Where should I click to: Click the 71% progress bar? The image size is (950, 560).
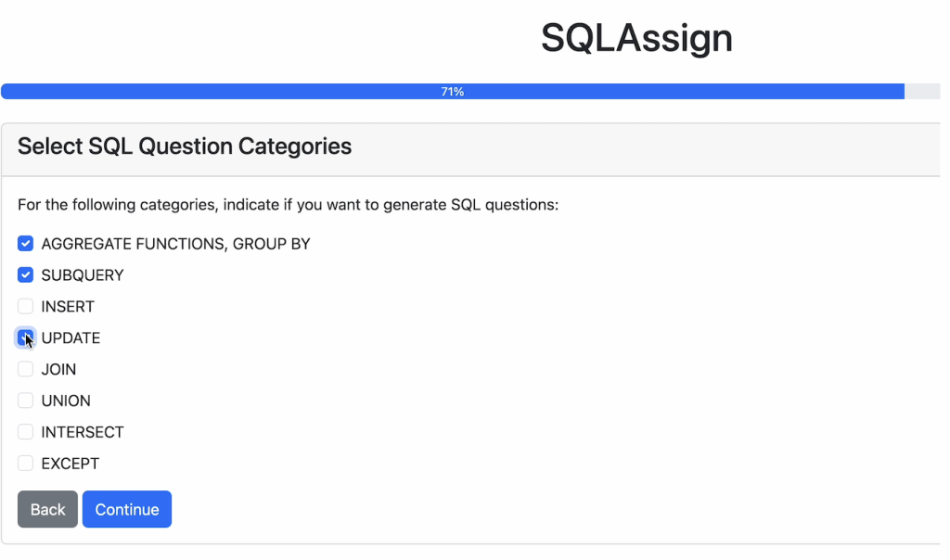point(452,91)
